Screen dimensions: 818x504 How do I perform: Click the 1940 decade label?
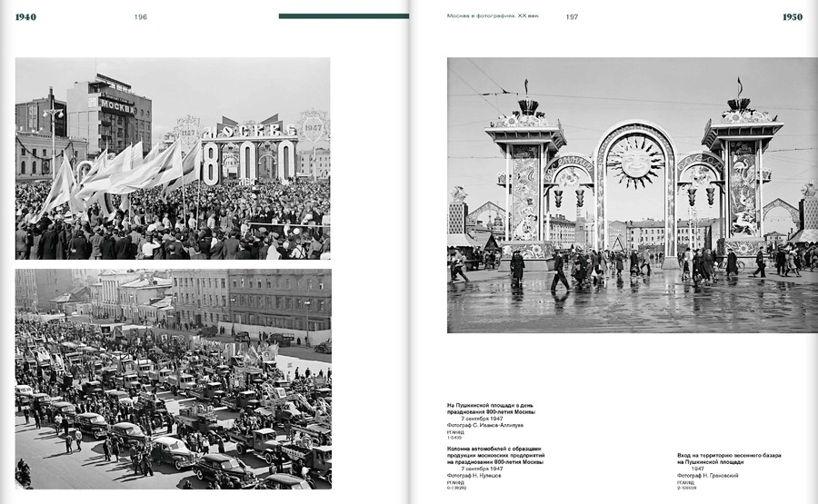point(25,16)
